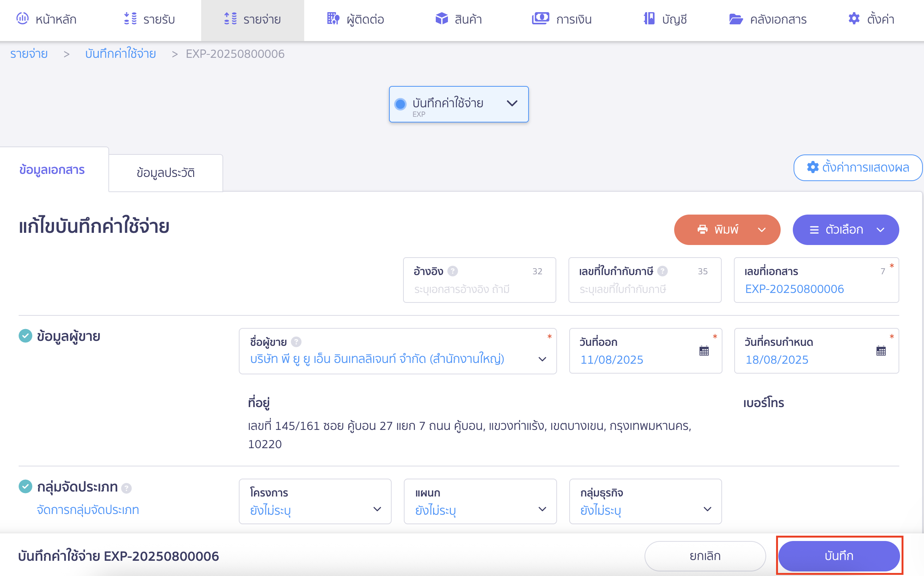The height and width of the screenshot is (576, 924).
Task: Open the โครงการ project dropdown
Action: (x=315, y=501)
